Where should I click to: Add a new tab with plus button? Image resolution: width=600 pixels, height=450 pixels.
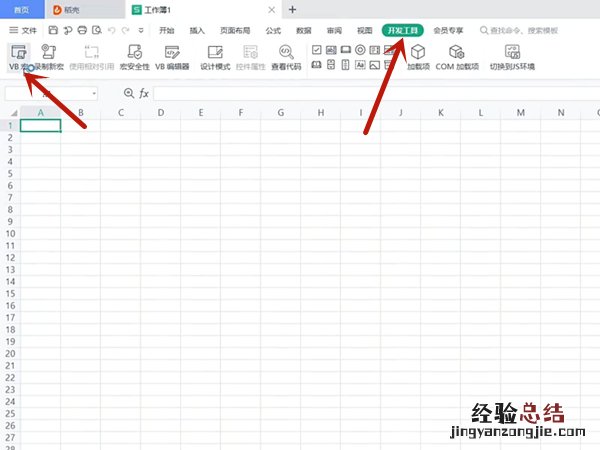pyautogui.click(x=292, y=10)
